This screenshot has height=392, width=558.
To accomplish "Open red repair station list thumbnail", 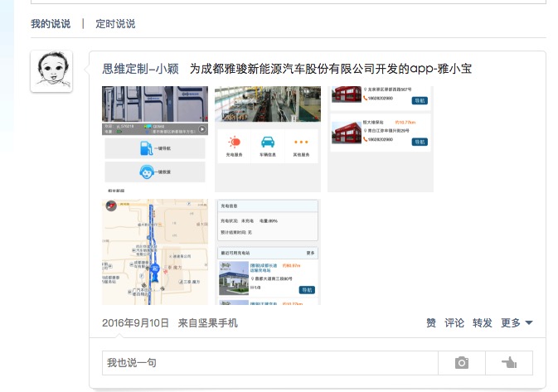I will (x=381, y=139).
